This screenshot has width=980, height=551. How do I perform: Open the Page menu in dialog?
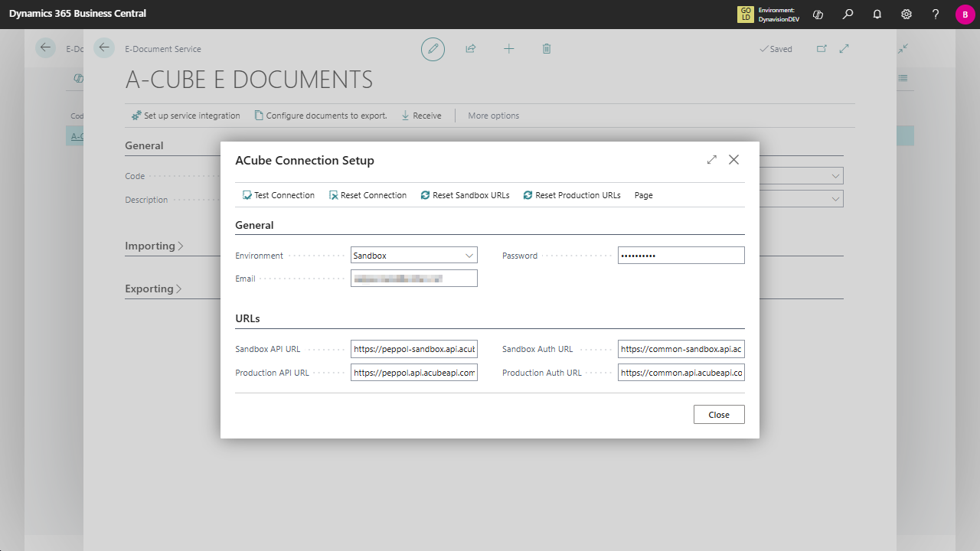(644, 195)
